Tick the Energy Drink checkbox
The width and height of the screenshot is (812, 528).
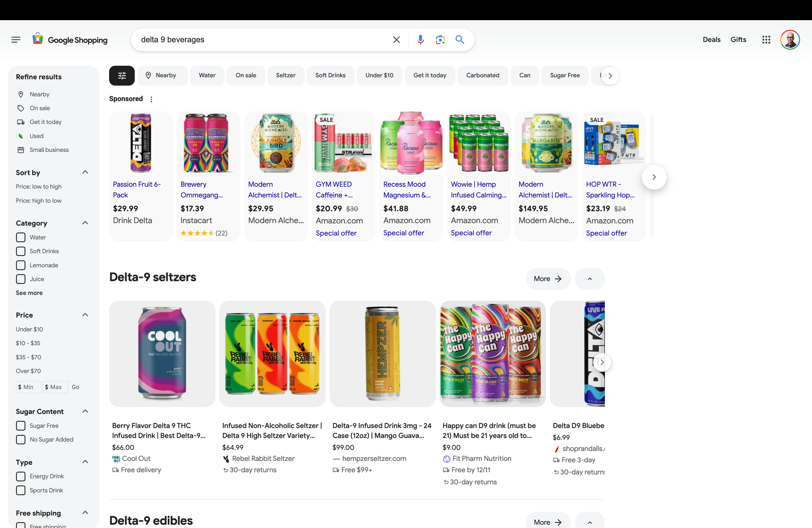tap(21, 476)
